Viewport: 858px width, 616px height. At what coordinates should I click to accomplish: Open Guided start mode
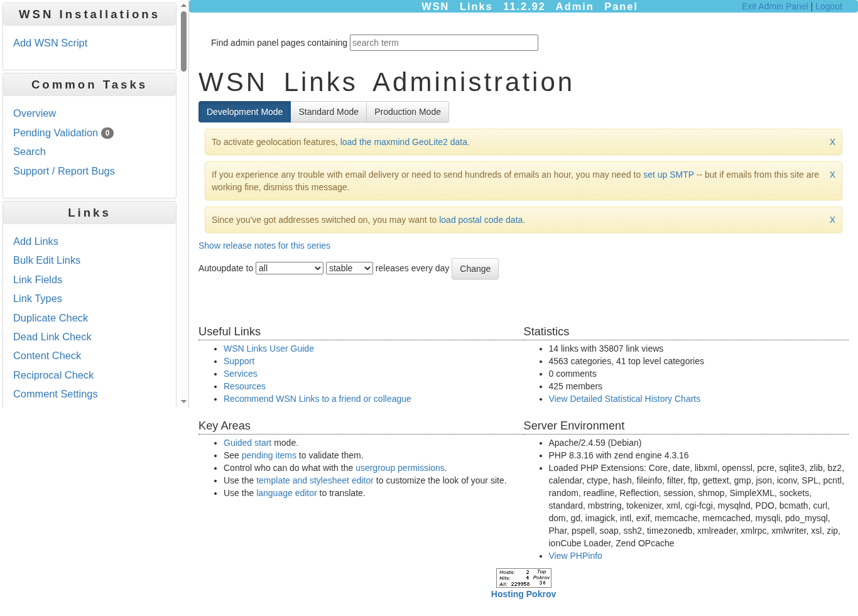[x=247, y=443]
